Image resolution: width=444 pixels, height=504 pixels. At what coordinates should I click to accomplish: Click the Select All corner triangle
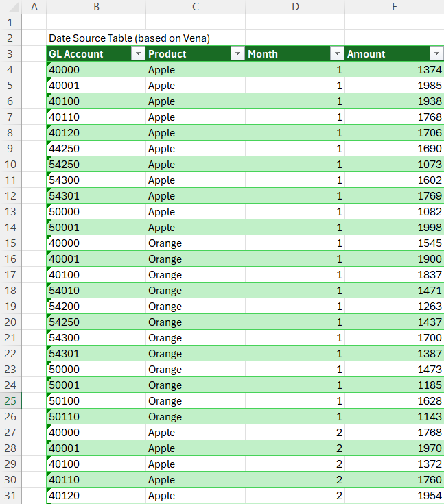pyautogui.click(x=11, y=7)
